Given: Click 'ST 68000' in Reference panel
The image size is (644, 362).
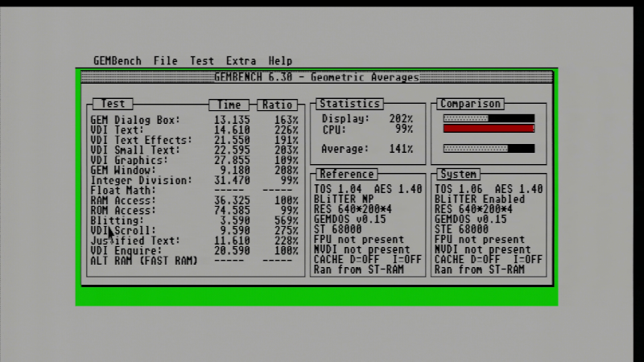Looking at the screenshot, I should [337, 229].
